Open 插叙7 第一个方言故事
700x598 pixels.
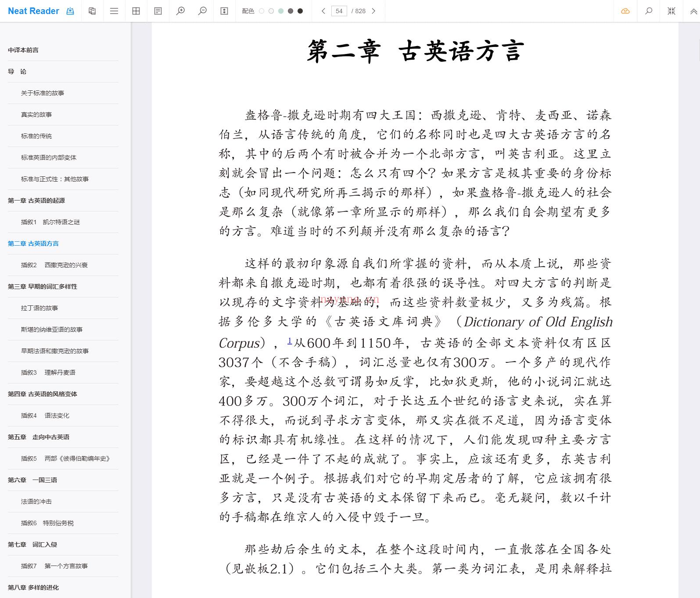click(x=54, y=566)
